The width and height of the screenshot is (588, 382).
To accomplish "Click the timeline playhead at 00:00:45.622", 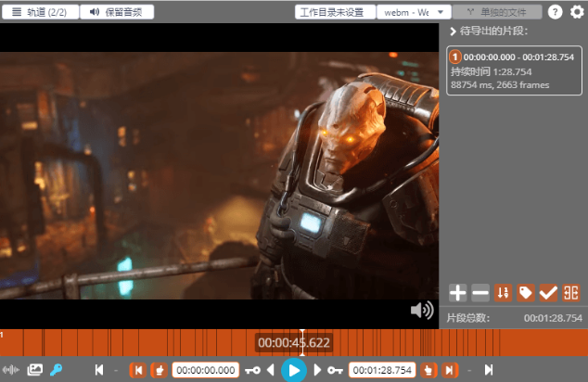I will (302, 343).
